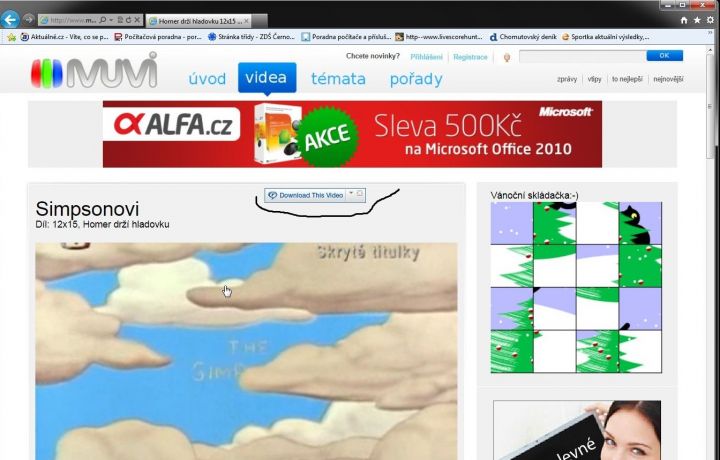Open the 'to nejlepší' link
Screen dimensions: 720x460
627,79
